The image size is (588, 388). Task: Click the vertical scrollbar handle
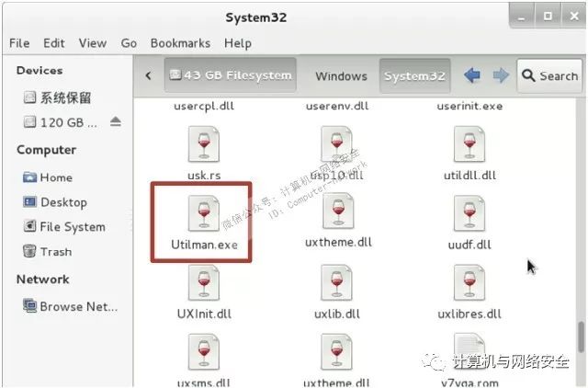coord(582,337)
